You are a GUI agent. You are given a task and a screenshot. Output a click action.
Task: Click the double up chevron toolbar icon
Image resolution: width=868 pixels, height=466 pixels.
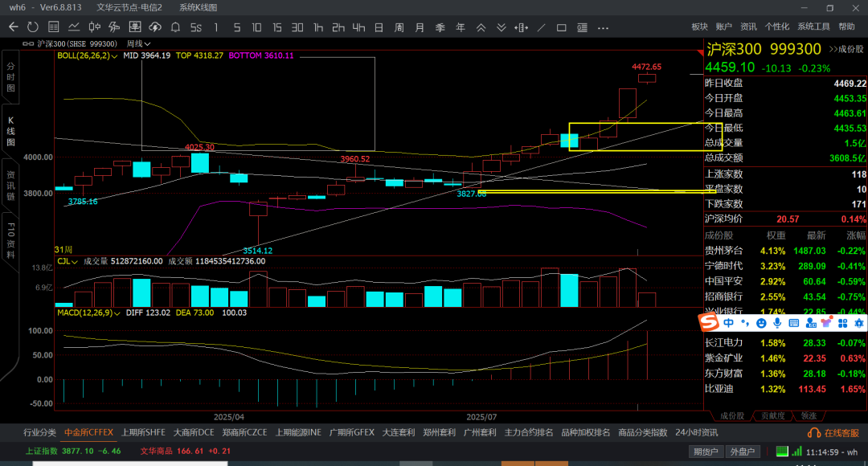(x=481, y=27)
